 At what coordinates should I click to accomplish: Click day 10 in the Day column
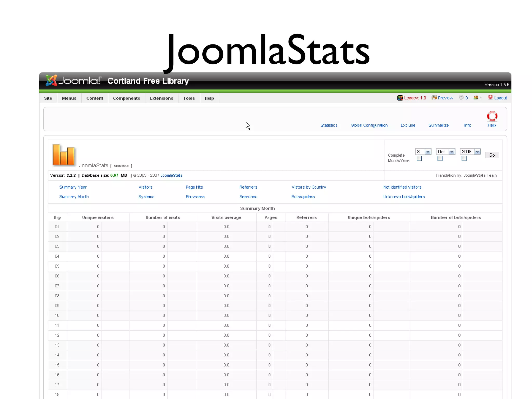[x=57, y=316]
